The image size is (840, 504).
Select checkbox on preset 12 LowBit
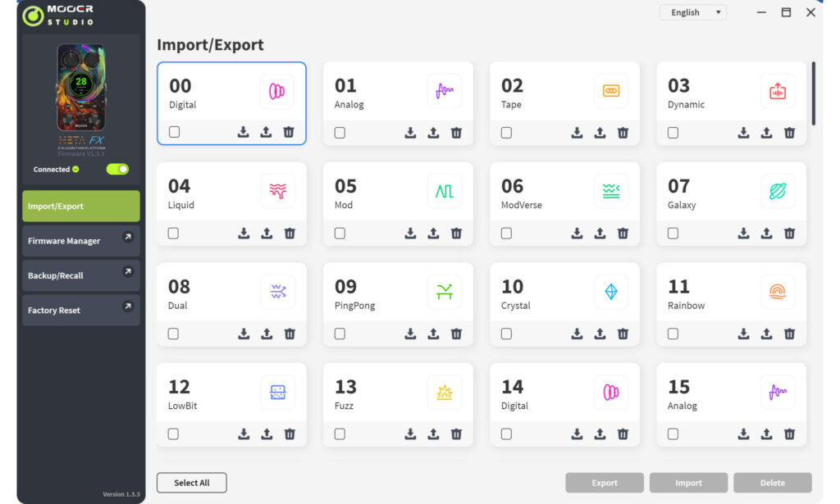173,434
